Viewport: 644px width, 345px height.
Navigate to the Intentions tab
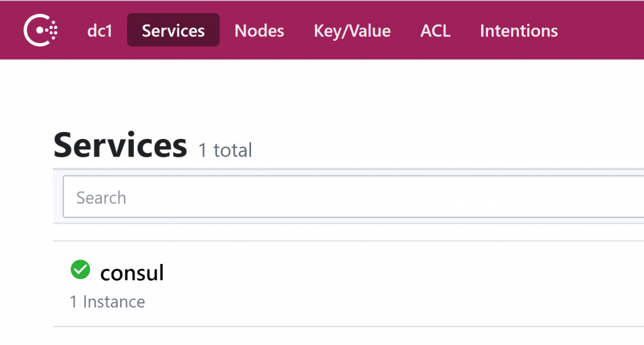[x=518, y=31]
